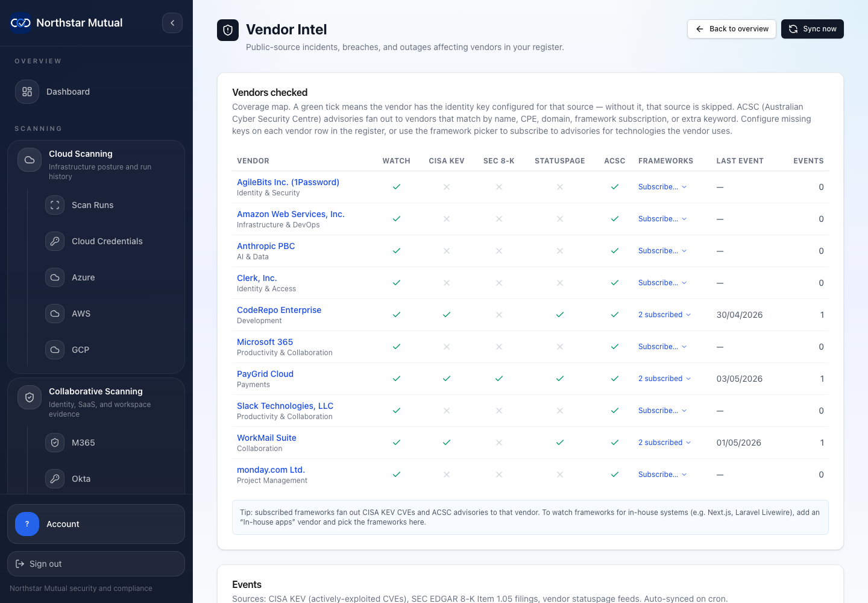Click the 03/05/2026 last event date
This screenshot has height=603, width=868.
740,379
